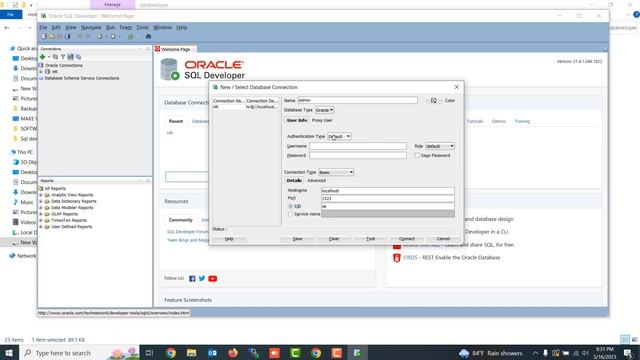The width and height of the screenshot is (640, 360).
Task: Expand the HR connection node
Action: click(41, 71)
